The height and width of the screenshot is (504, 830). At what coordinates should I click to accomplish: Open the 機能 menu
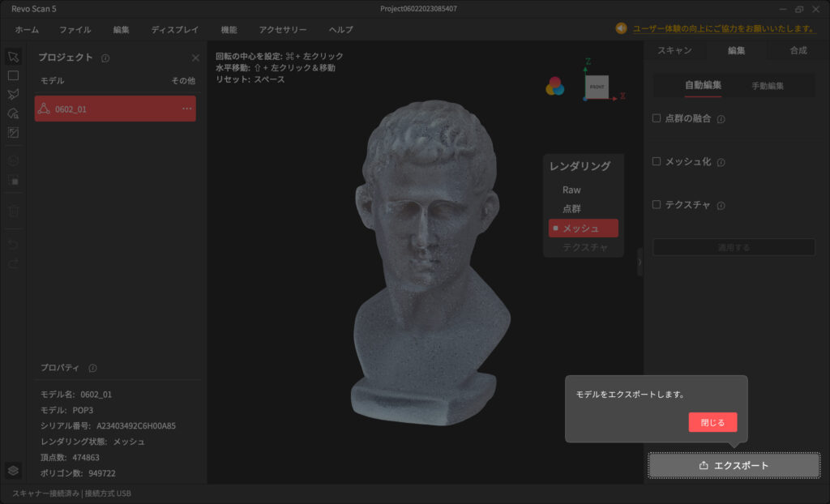click(229, 30)
